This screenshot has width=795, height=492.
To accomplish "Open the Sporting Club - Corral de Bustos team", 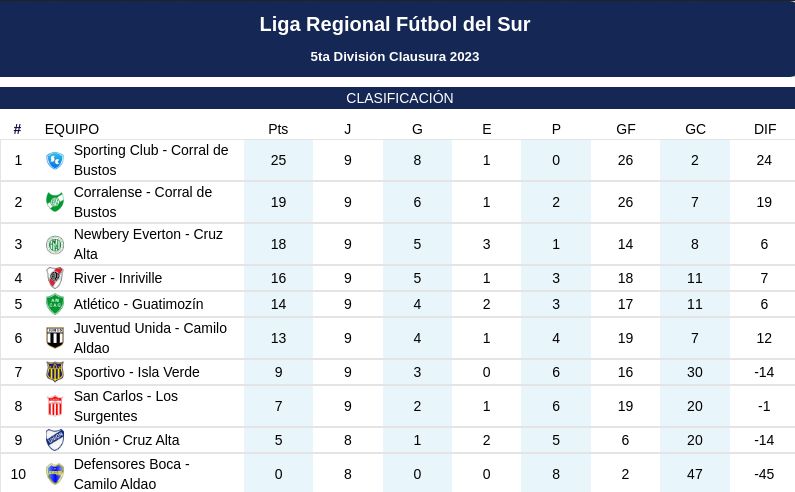I will 151,160.
